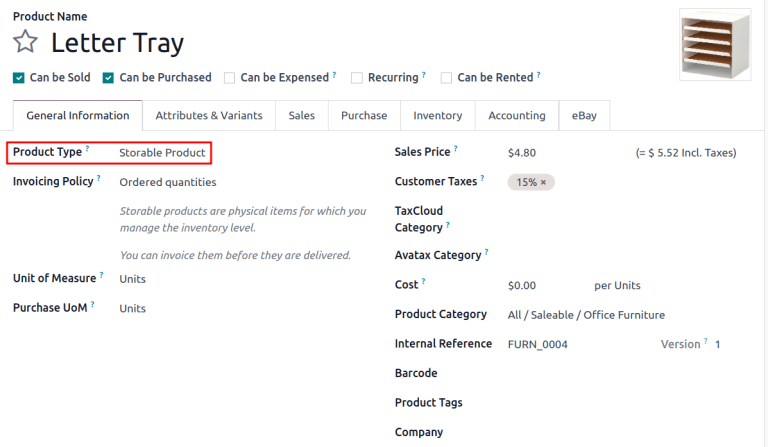Screen dimensions: 768x447
Task: Remove the 15% tax tag
Action: pyautogui.click(x=542, y=183)
